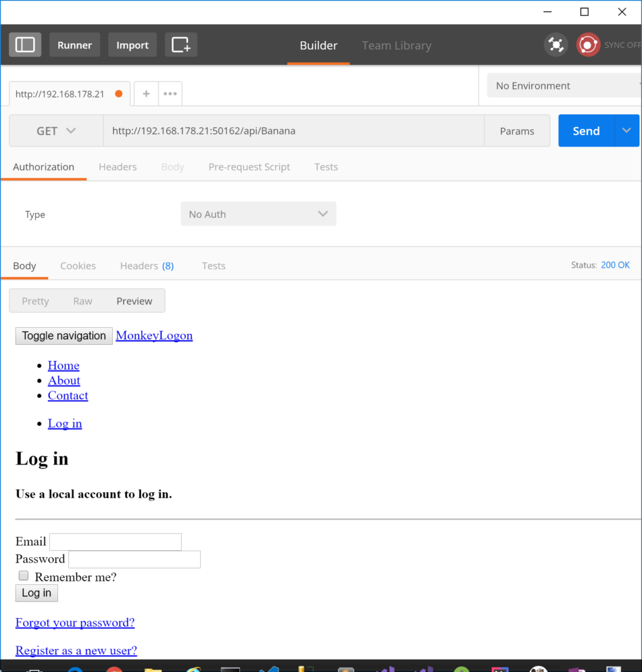Open the Headers request tab

coord(118,167)
